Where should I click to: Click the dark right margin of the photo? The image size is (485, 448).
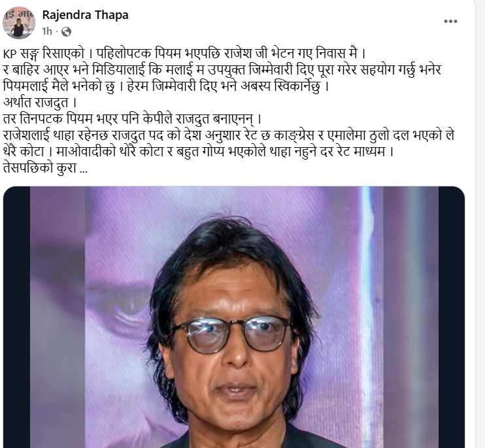(x=451, y=317)
